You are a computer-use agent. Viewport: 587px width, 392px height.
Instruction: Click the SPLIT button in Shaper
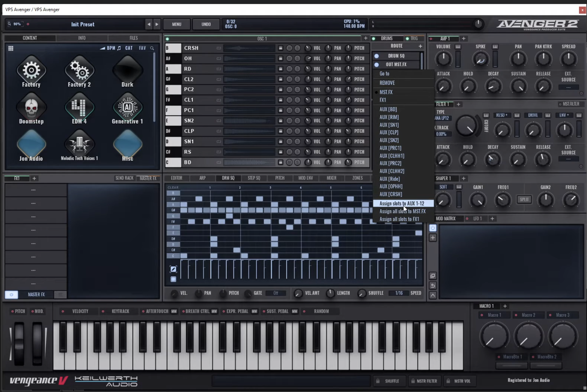(x=524, y=200)
